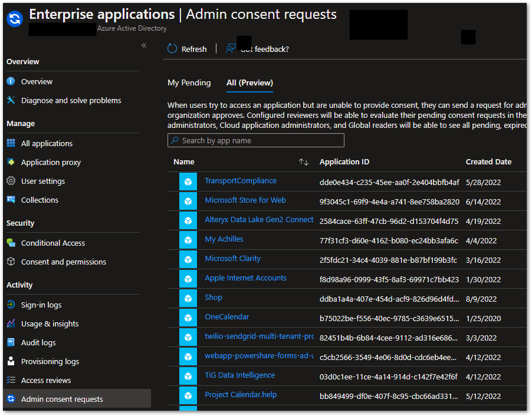Image resolution: width=532 pixels, height=416 pixels.
Task: Open Audit logs menu item
Action: (38, 343)
